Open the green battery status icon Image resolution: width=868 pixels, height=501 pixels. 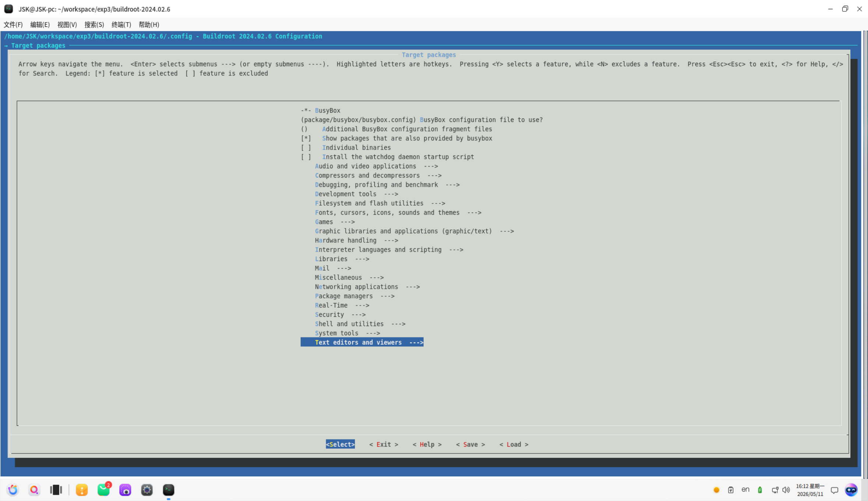pos(760,490)
